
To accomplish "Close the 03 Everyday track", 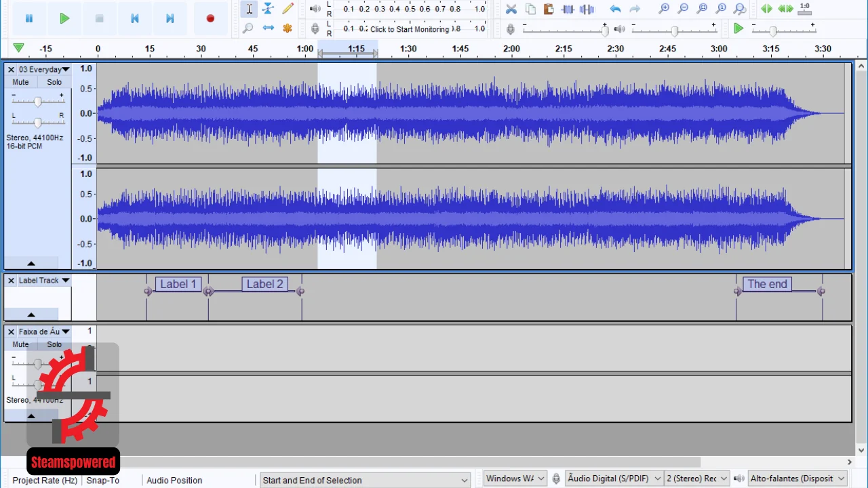I will 11,70.
